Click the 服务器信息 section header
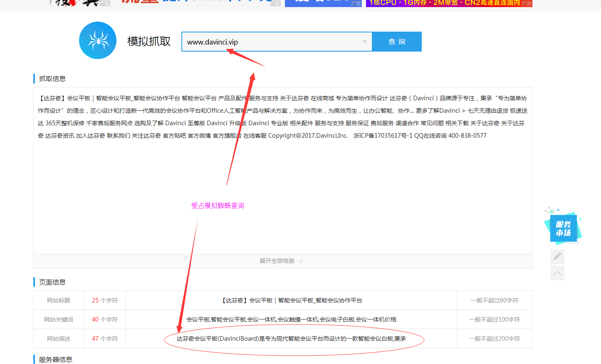 tap(56, 359)
